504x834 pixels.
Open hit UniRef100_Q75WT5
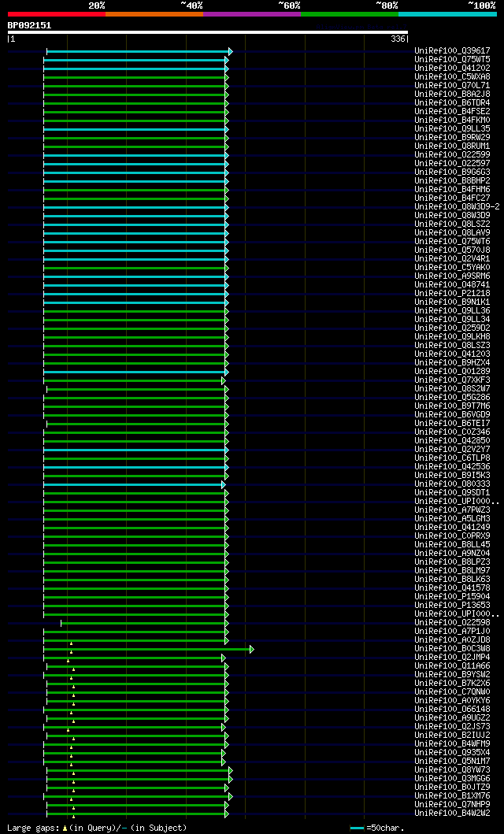pyautogui.click(x=452, y=60)
